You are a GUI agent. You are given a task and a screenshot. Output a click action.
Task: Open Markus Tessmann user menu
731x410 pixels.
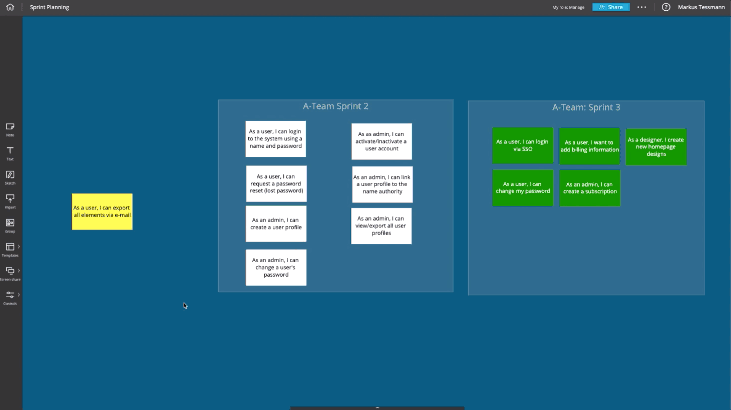click(701, 7)
